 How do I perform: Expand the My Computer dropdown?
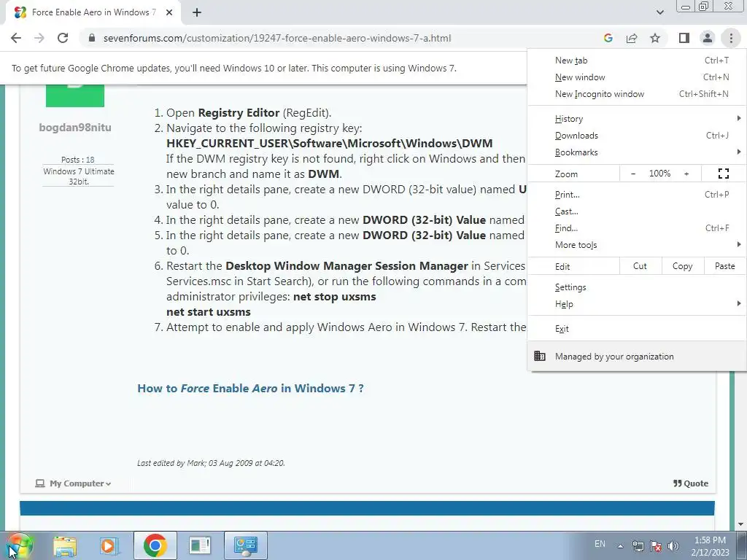pyautogui.click(x=74, y=483)
